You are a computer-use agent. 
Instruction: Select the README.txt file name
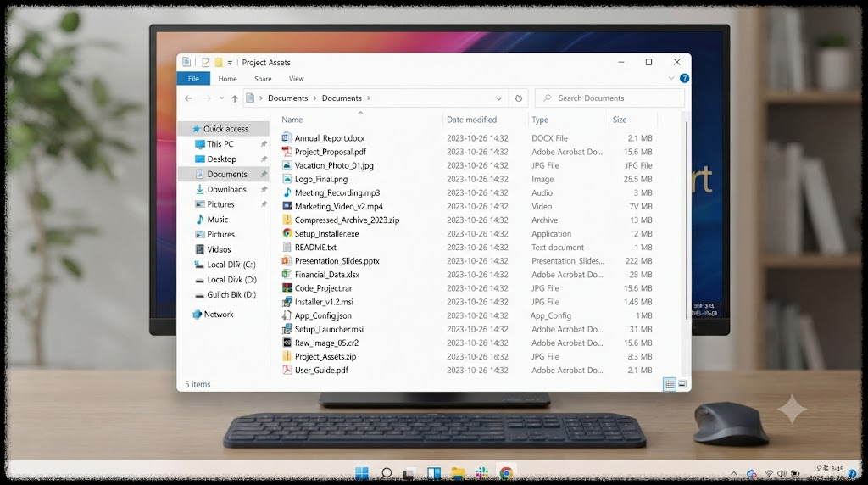(x=315, y=247)
